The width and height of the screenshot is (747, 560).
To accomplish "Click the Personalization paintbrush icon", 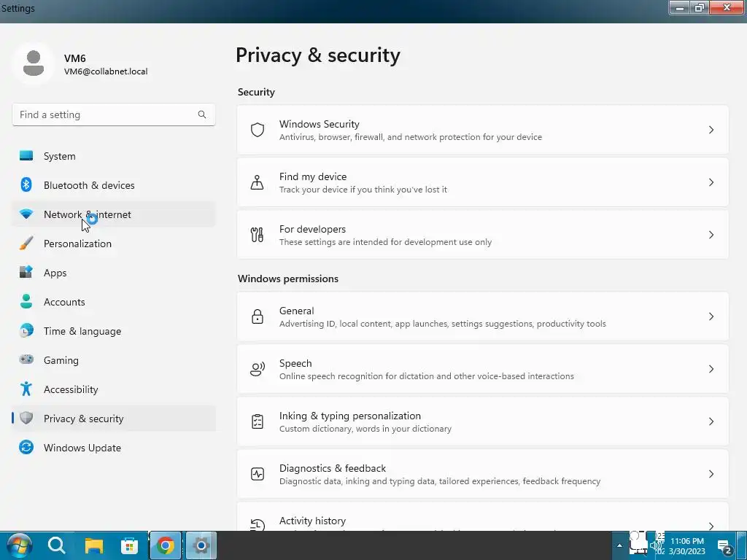I will 26,244.
